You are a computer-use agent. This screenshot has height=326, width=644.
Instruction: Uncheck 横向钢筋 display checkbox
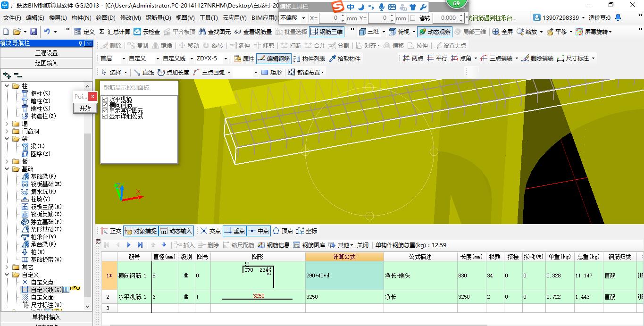pyautogui.click(x=105, y=105)
